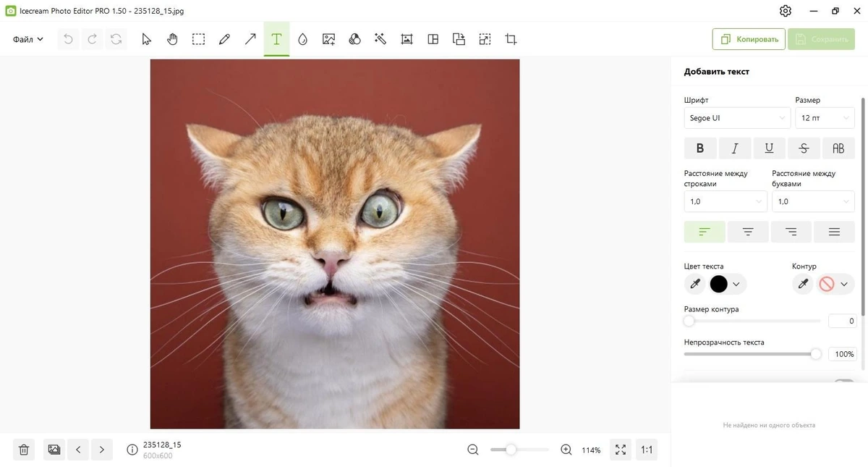Toggle italic formatting
This screenshot has height=467, width=868.
[x=735, y=148]
